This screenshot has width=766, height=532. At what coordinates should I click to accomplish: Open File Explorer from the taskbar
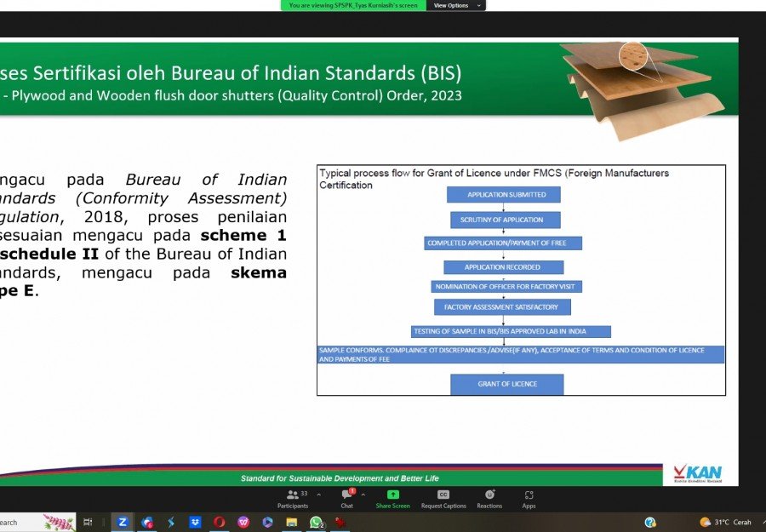coord(292,523)
